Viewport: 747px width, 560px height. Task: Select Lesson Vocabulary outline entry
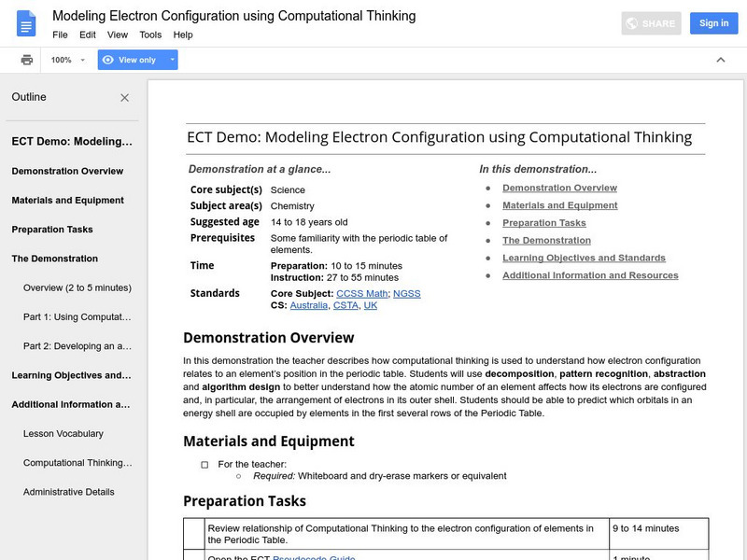click(x=63, y=433)
